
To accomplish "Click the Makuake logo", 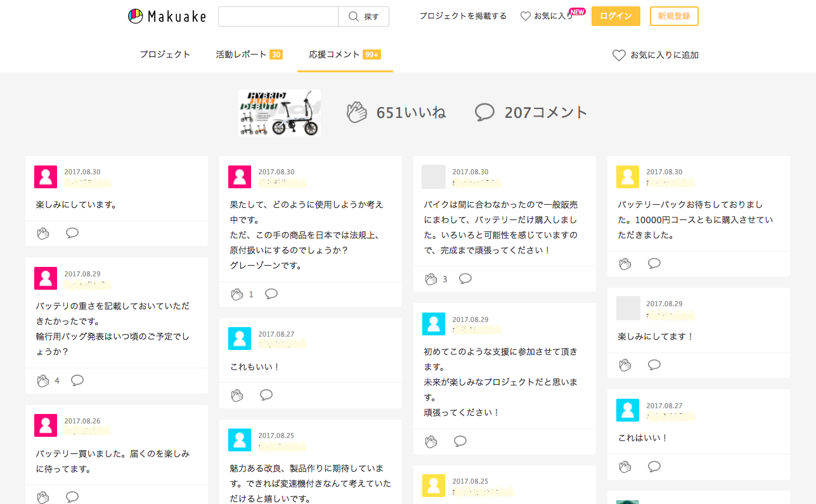I will click(167, 16).
